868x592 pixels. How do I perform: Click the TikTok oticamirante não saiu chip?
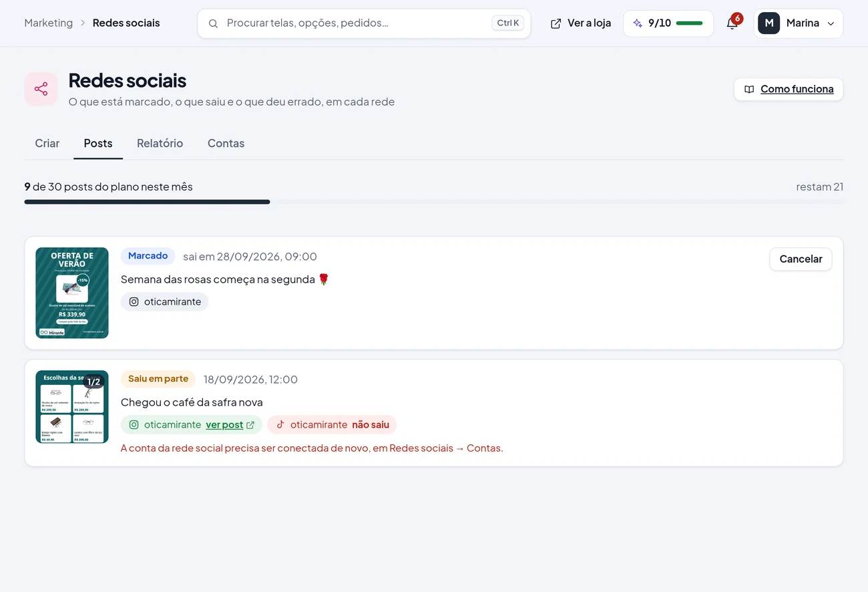coord(332,425)
